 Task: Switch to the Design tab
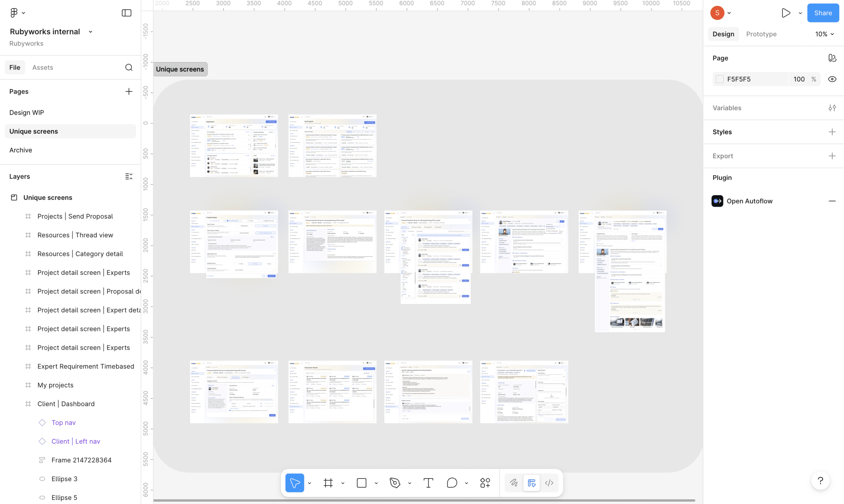723,34
